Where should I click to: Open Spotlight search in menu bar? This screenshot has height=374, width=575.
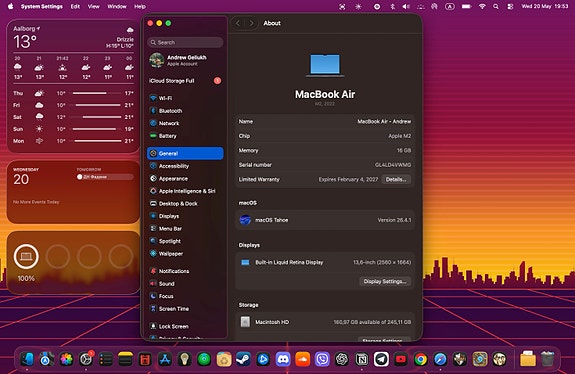coord(496,6)
